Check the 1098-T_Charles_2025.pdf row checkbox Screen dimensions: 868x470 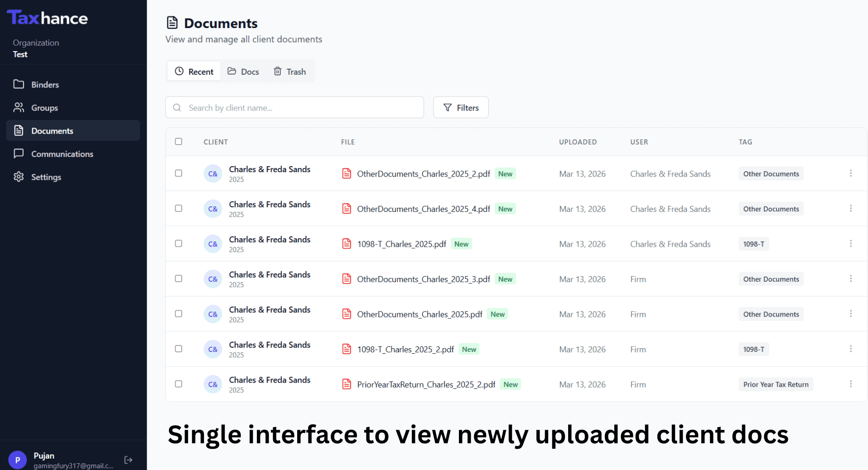pos(178,243)
